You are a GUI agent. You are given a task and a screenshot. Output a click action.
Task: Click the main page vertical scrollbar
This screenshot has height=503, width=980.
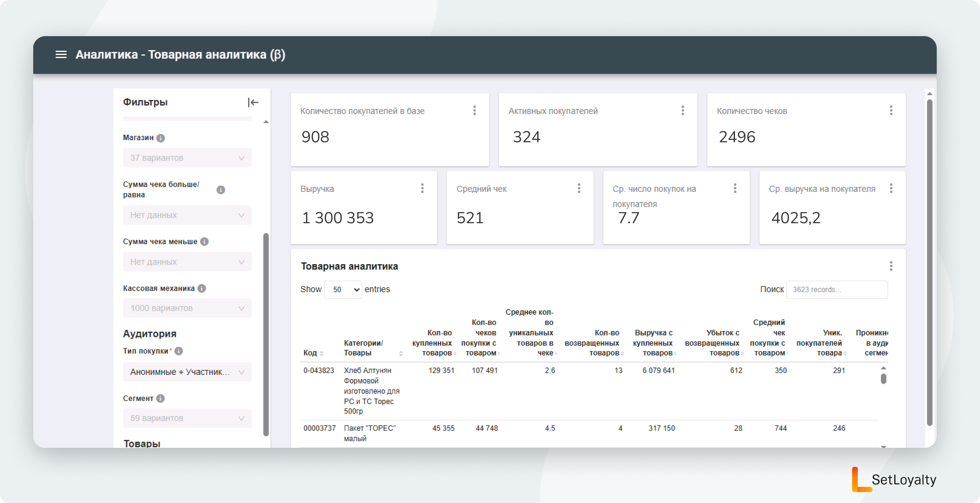click(x=929, y=263)
